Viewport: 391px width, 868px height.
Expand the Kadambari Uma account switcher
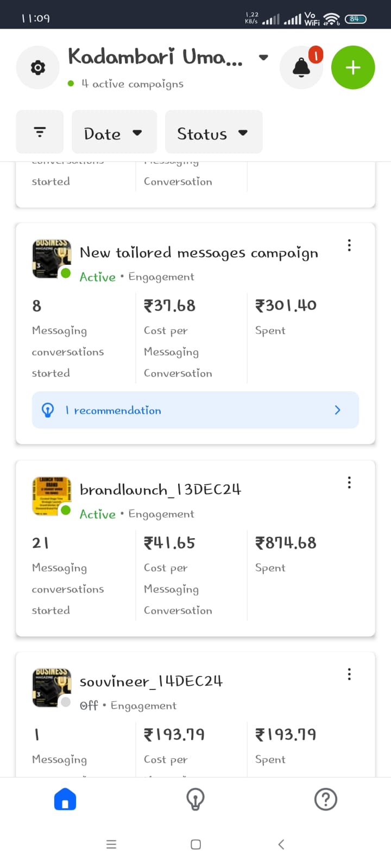(263, 58)
